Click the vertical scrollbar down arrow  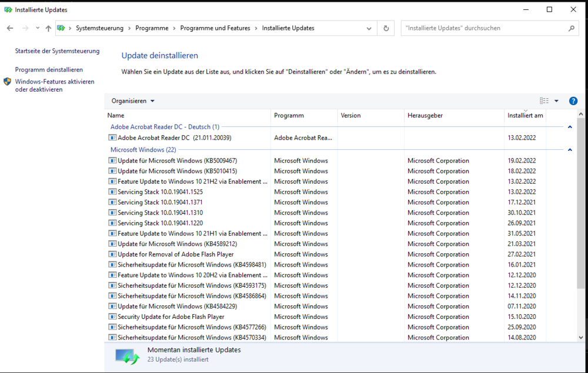click(x=582, y=337)
